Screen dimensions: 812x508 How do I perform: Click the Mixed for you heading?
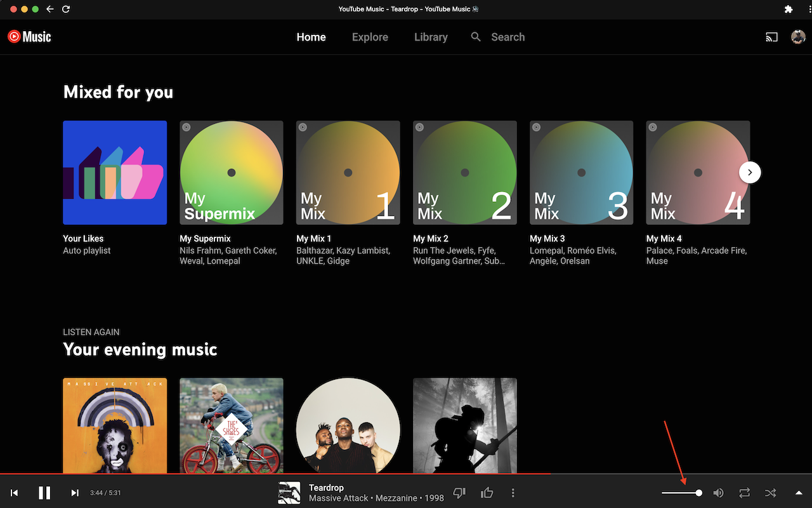click(x=118, y=92)
